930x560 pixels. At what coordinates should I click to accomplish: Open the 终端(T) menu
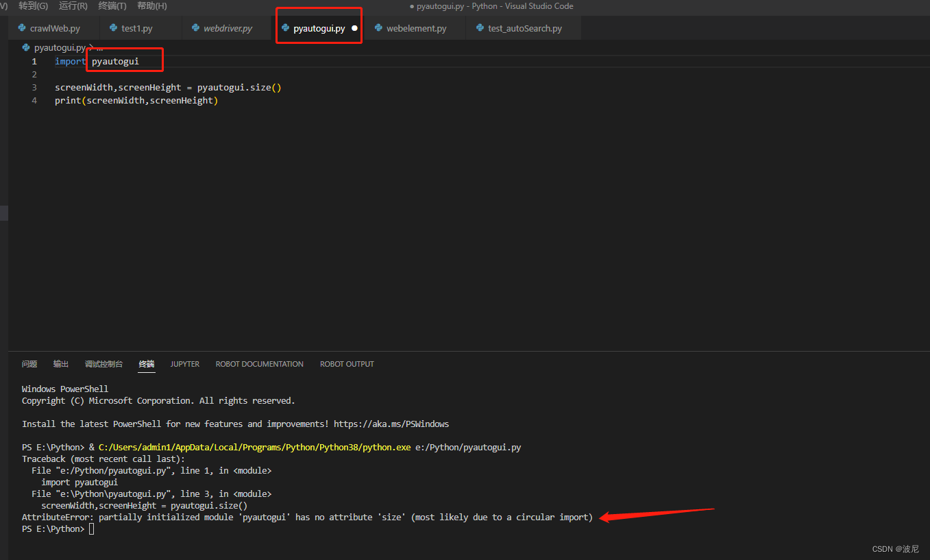pos(112,5)
